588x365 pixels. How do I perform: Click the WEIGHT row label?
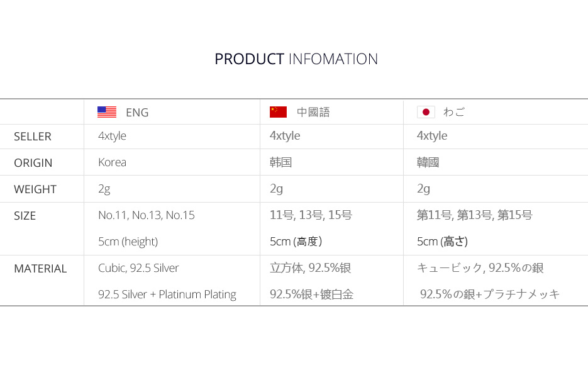35,189
